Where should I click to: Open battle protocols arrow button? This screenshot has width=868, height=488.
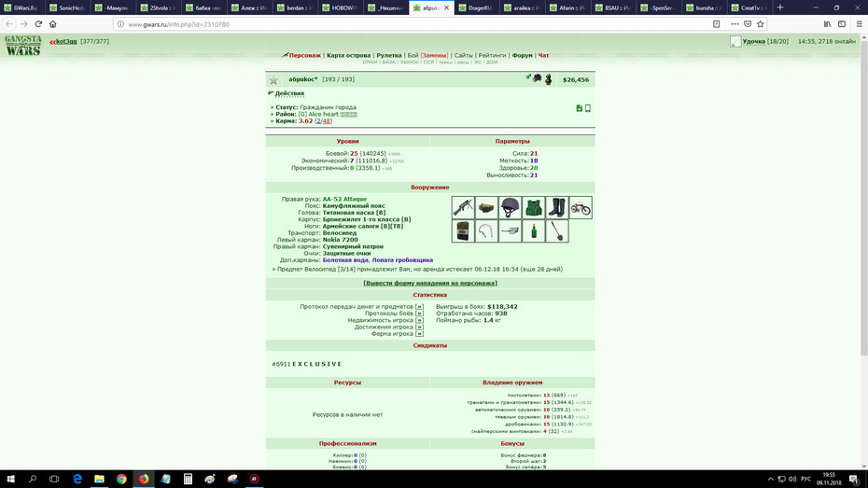point(419,314)
